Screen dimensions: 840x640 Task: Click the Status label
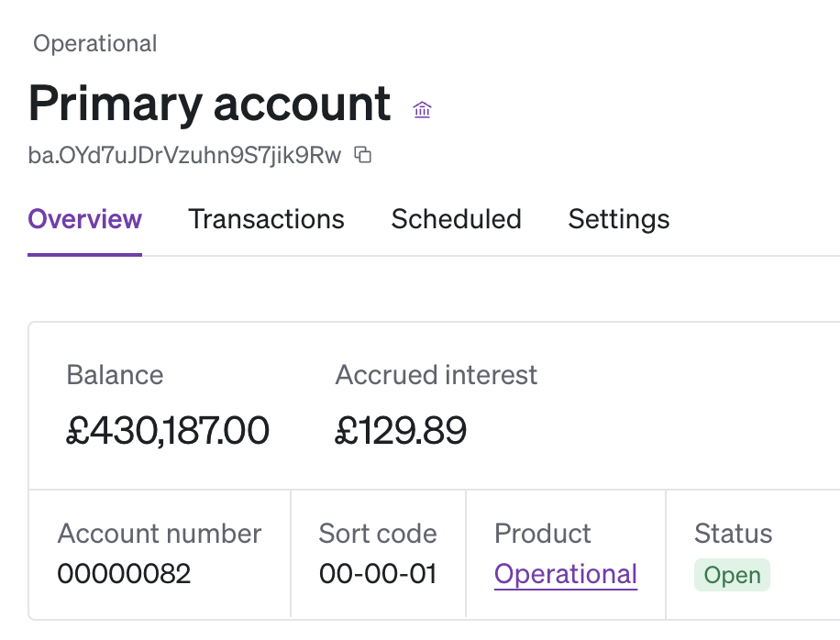pos(734,534)
